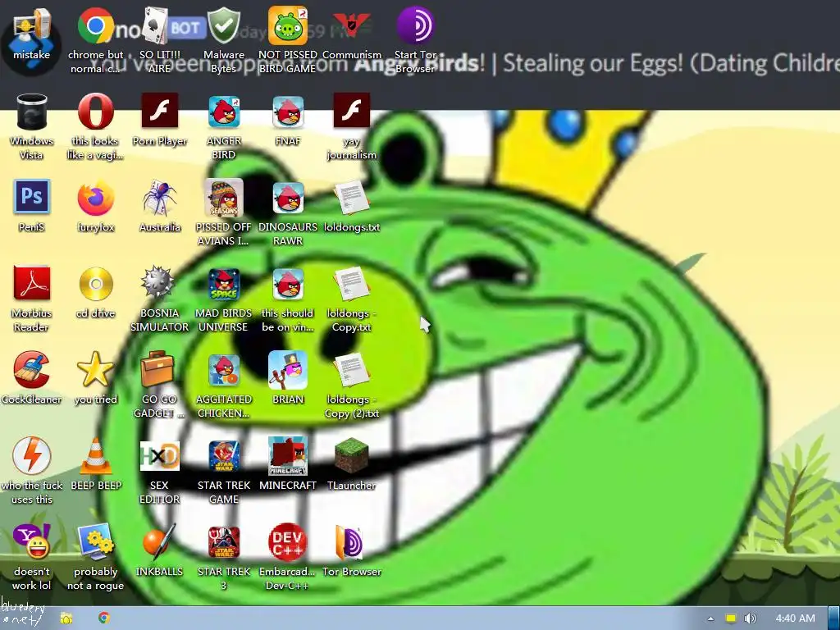This screenshot has height=630, width=840.
Task: Click Show Desktop strip beside clock
Action: (833, 619)
